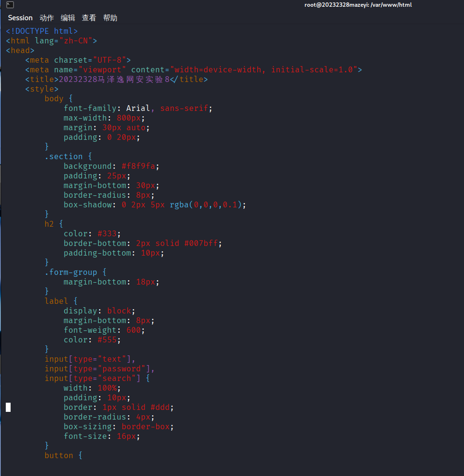Screen dimensions: 464x476
Task: Click the box-sizing: border-box line
Action: (x=119, y=427)
